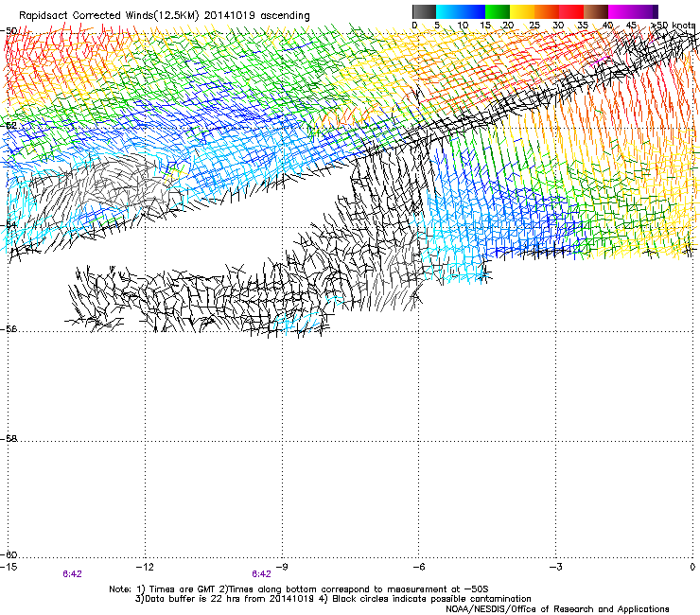Screen dimensions: 700x615
Task: Click the 6:42 time label left of -12
Action: click(72, 574)
